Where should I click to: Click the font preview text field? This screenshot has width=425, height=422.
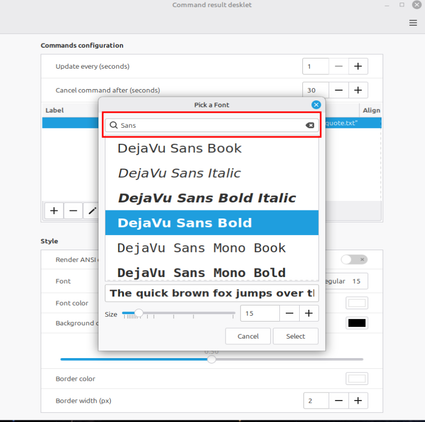[212, 293]
